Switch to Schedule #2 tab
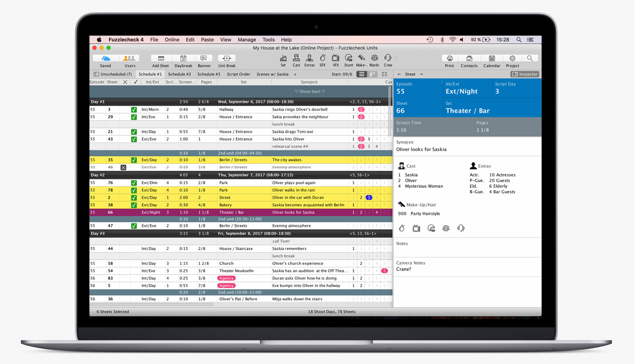This screenshot has height=364, width=635. 179,74
